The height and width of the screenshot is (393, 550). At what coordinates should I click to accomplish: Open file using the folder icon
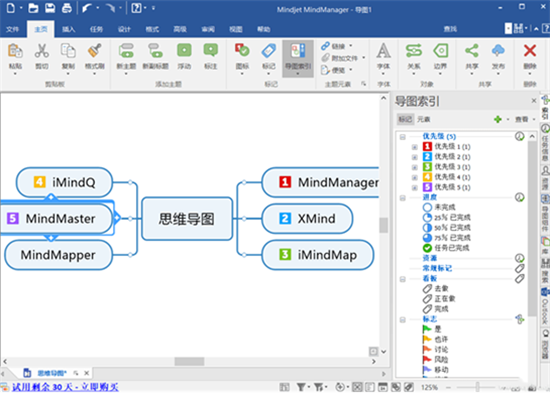coord(33,8)
